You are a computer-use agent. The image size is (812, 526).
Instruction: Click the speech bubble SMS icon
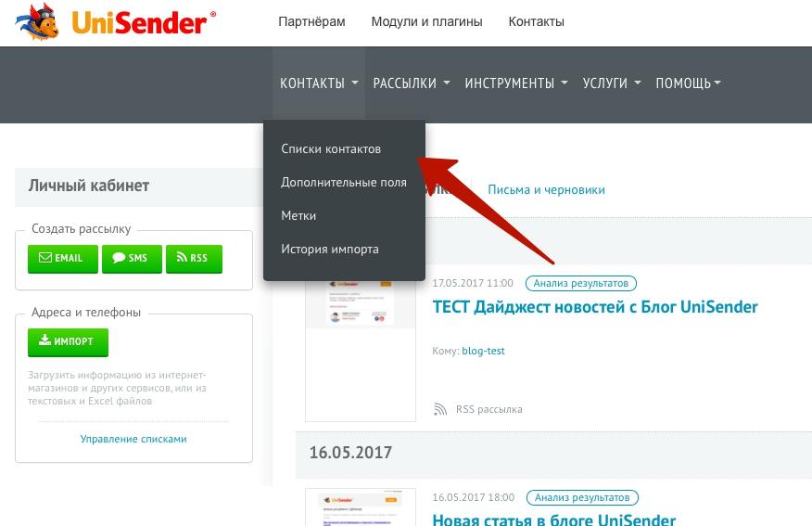pos(119,258)
